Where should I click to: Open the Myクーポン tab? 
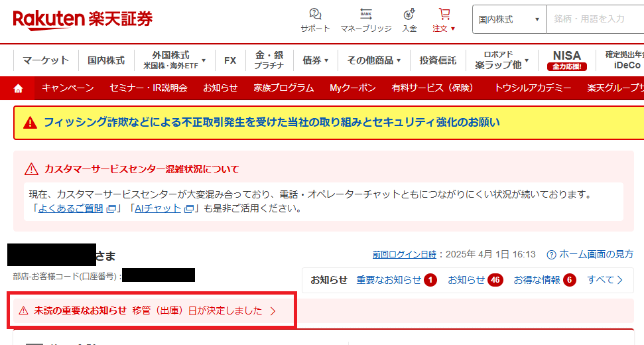(353, 88)
